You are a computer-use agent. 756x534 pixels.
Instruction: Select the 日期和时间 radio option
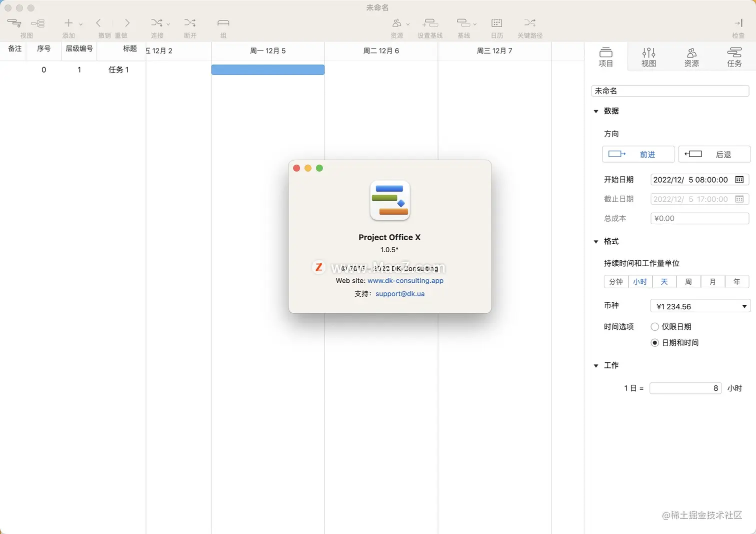point(654,343)
